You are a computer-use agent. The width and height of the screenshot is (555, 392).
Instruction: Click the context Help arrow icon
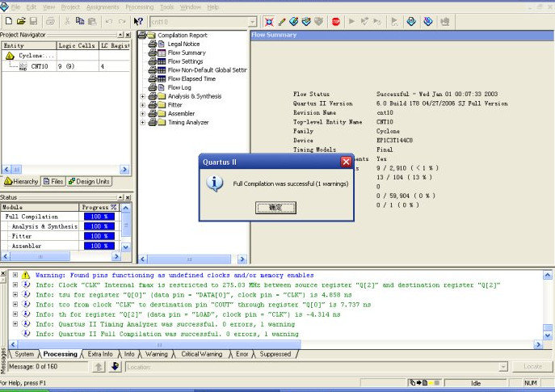click(x=138, y=22)
